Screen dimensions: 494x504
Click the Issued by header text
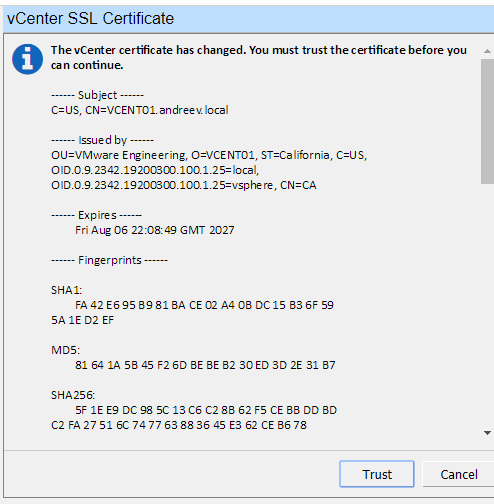click(x=102, y=140)
